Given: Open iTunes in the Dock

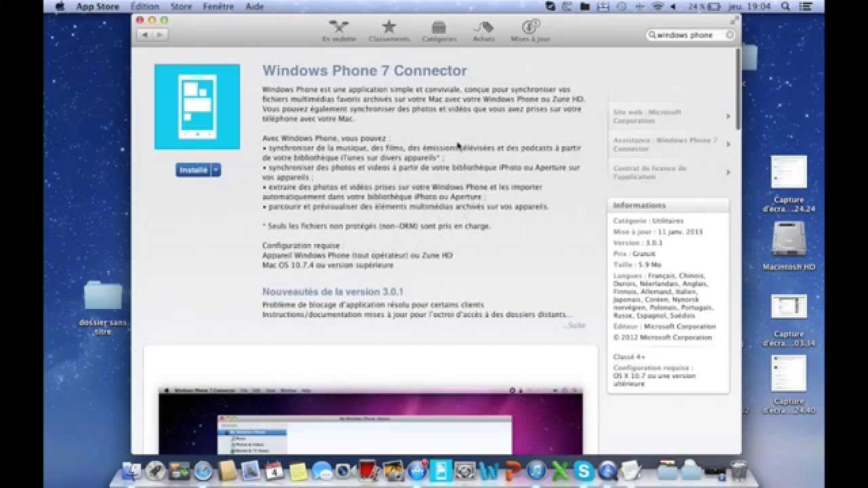Looking at the screenshot, I should (x=536, y=471).
